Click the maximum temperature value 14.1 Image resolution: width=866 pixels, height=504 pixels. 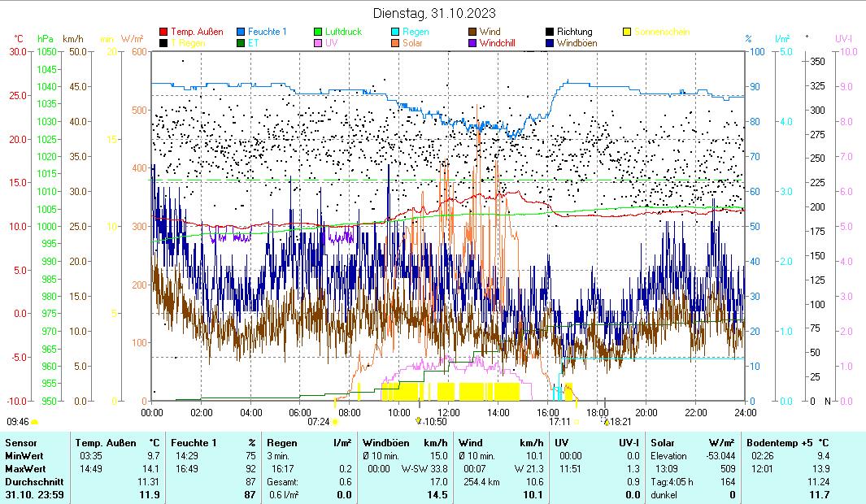150,469
